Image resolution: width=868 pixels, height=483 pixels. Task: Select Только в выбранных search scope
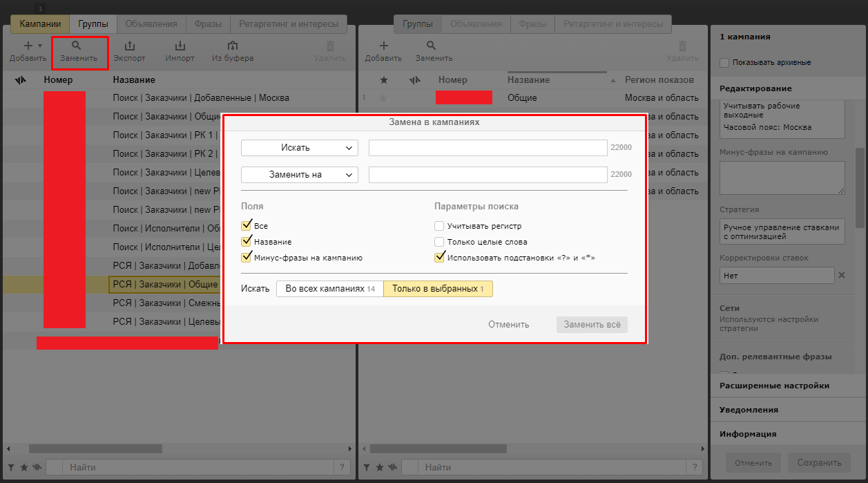pos(438,289)
